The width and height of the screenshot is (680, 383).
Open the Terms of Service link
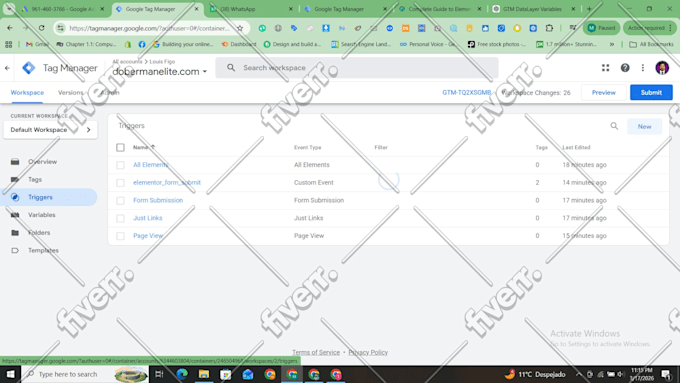pyautogui.click(x=316, y=352)
